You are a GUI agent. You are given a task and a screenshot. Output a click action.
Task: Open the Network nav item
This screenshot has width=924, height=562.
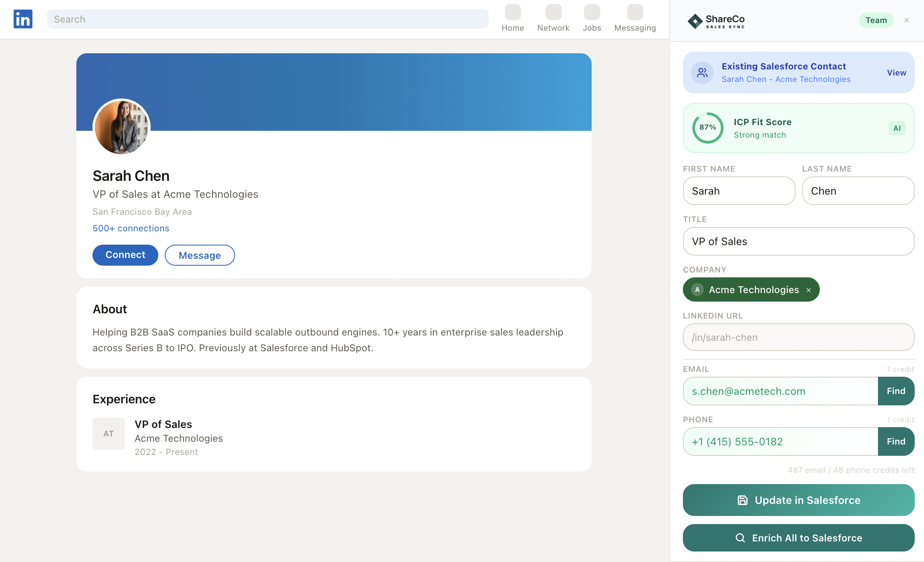pos(553,19)
